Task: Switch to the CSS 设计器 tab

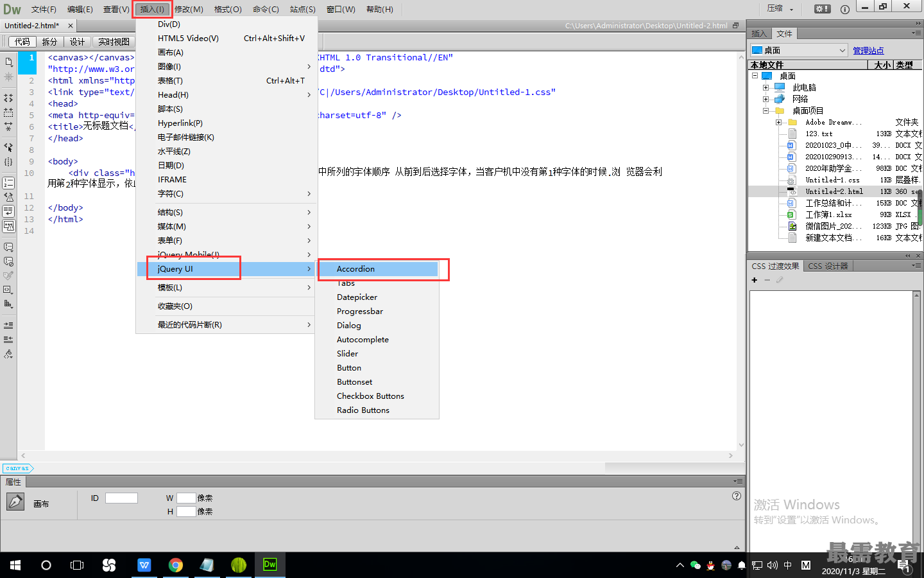Action: pyautogui.click(x=828, y=266)
